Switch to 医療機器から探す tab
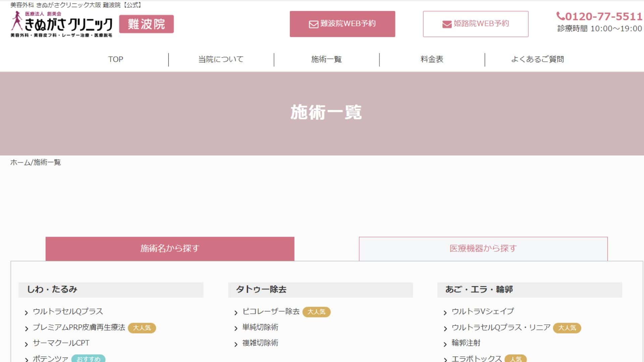 [483, 249]
